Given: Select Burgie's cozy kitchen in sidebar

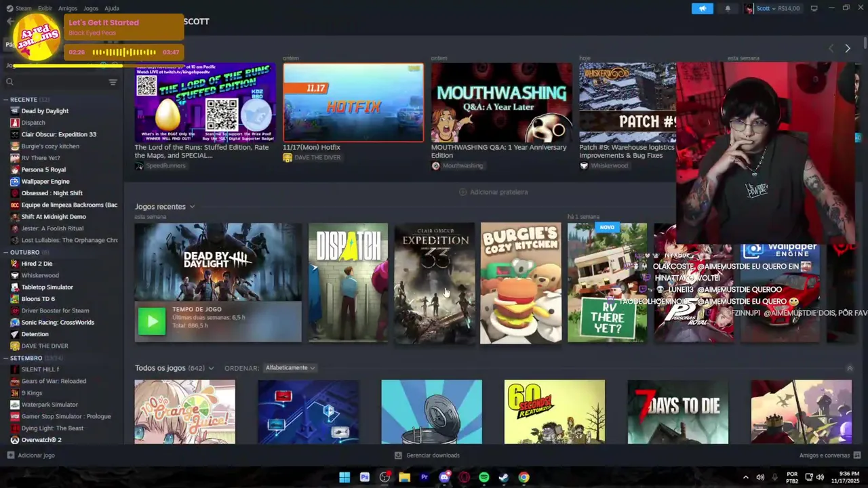Looking at the screenshot, I should (x=50, y=146).
